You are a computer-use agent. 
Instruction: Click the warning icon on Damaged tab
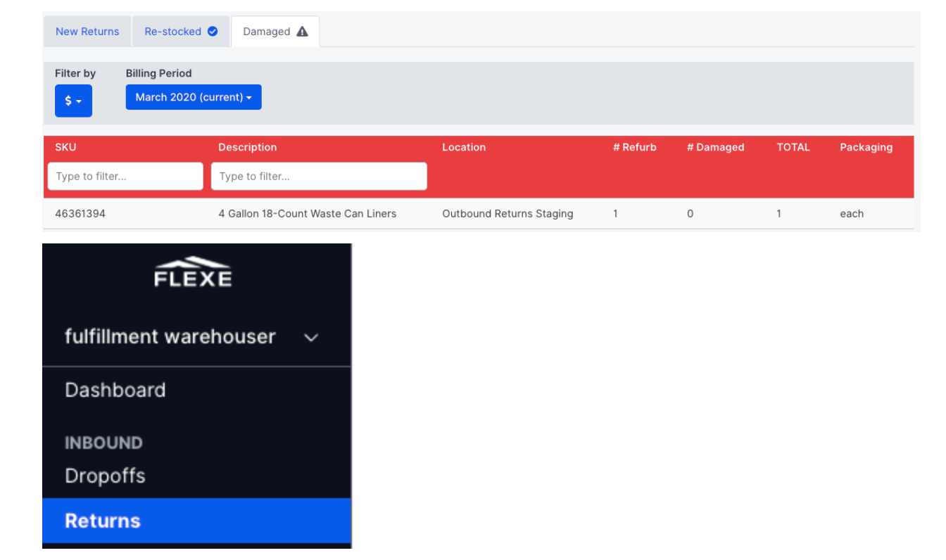[x=303, y=31]
